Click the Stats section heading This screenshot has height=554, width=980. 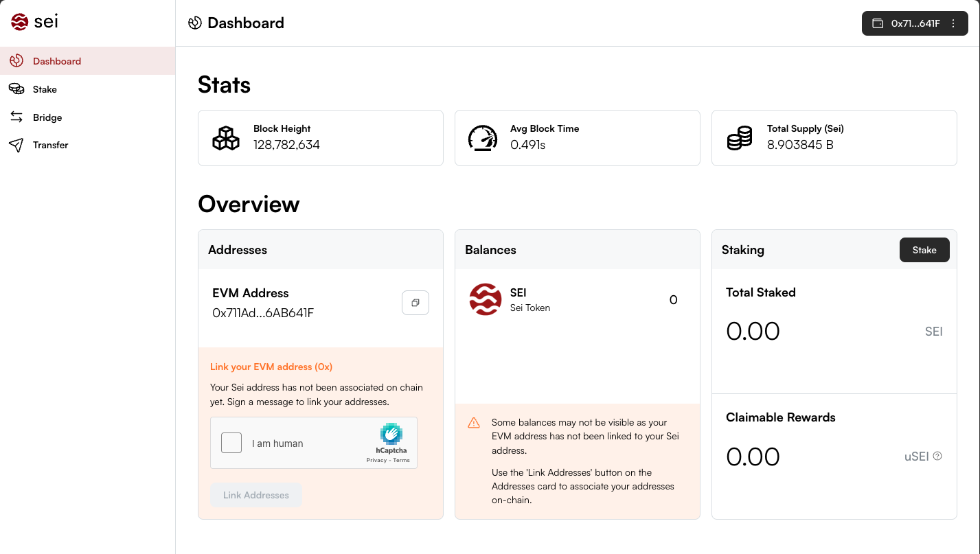[224, 84]
